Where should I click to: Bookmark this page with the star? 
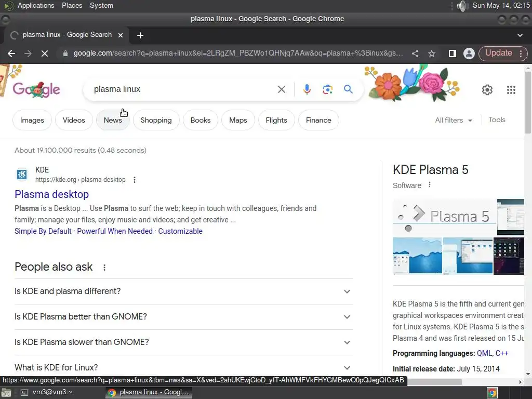click(432, 54)
